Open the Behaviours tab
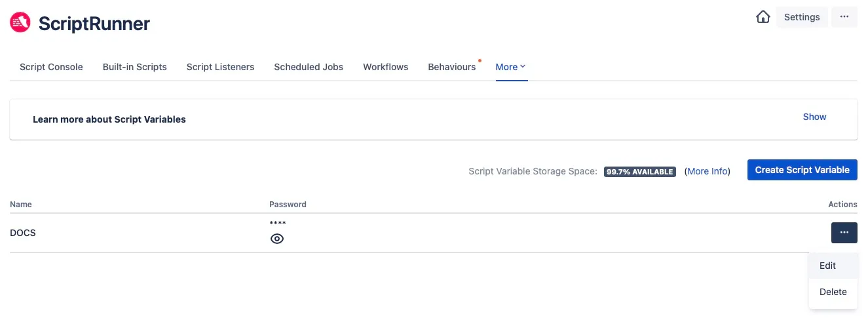868x320 pixels. (452, 67)
